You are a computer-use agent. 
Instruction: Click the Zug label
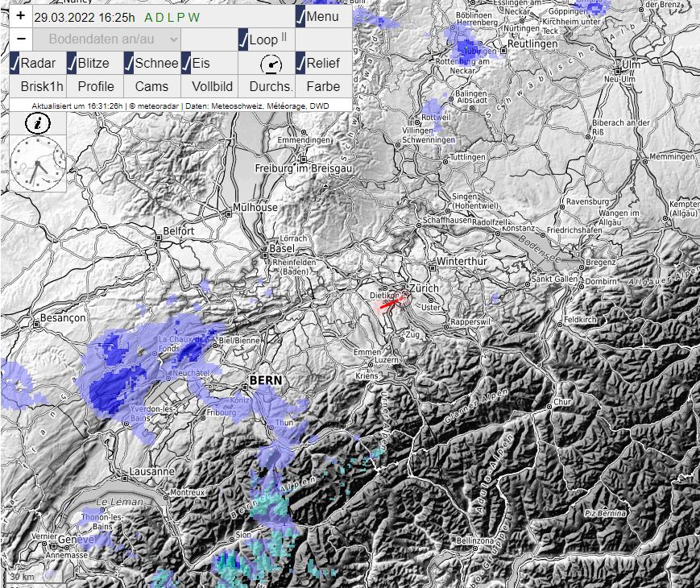point(412,334)
